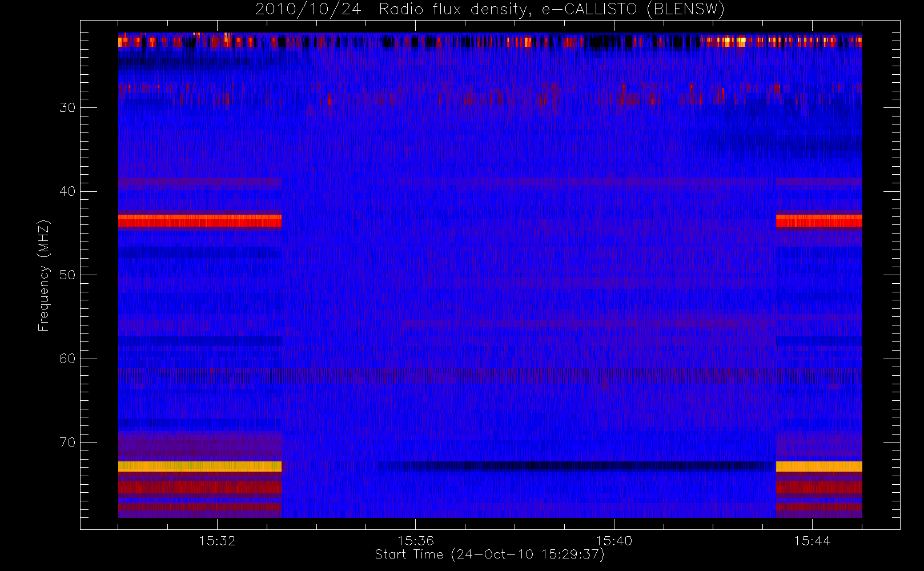
Task: Select the 15:32 time tick label
Action: coord(217,540)
